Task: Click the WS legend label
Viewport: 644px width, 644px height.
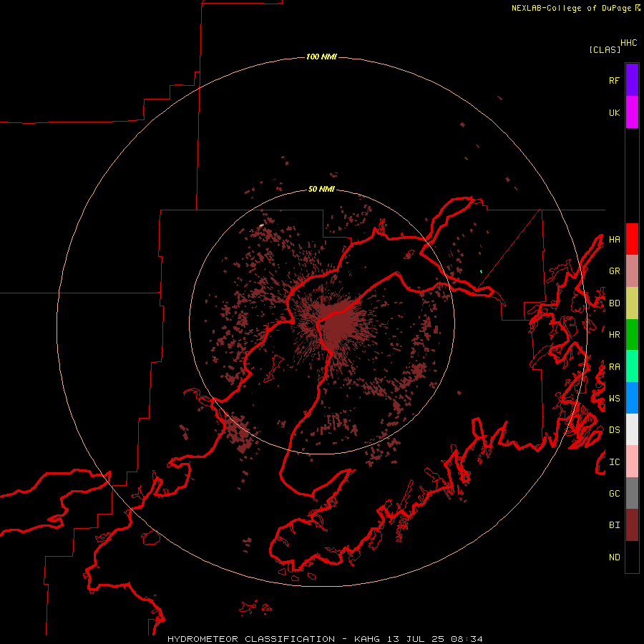Action: (x=614, y=399)
